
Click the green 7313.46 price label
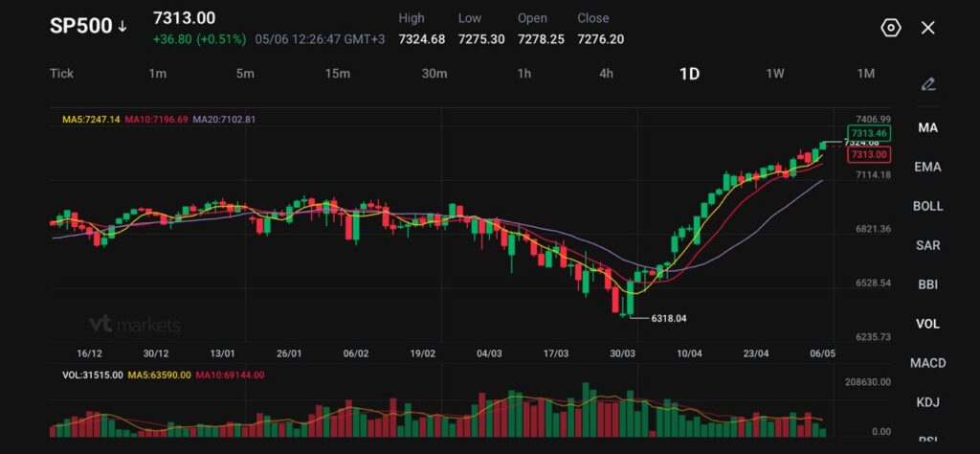pyautogui.click(x=869, y=133)
